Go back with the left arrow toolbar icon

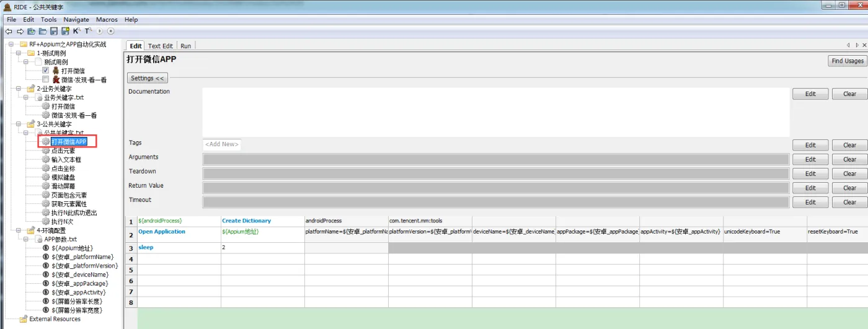9,31
